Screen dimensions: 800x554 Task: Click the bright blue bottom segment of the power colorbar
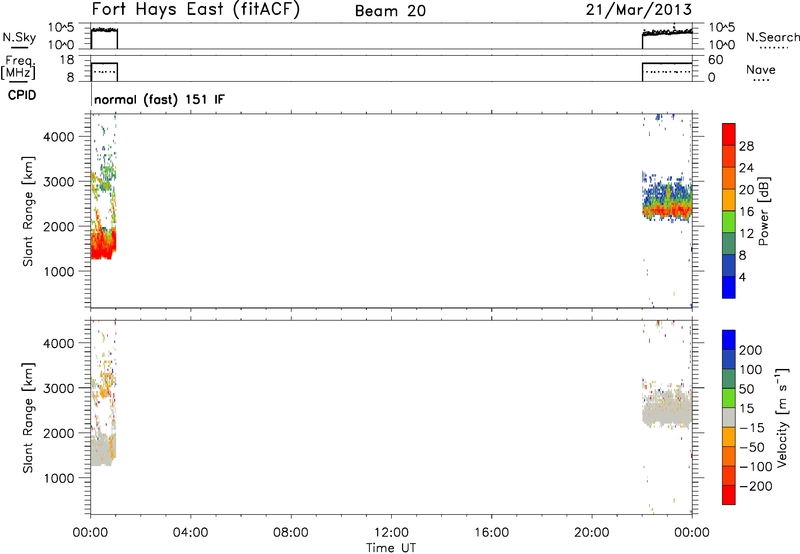tap(729, 287)
